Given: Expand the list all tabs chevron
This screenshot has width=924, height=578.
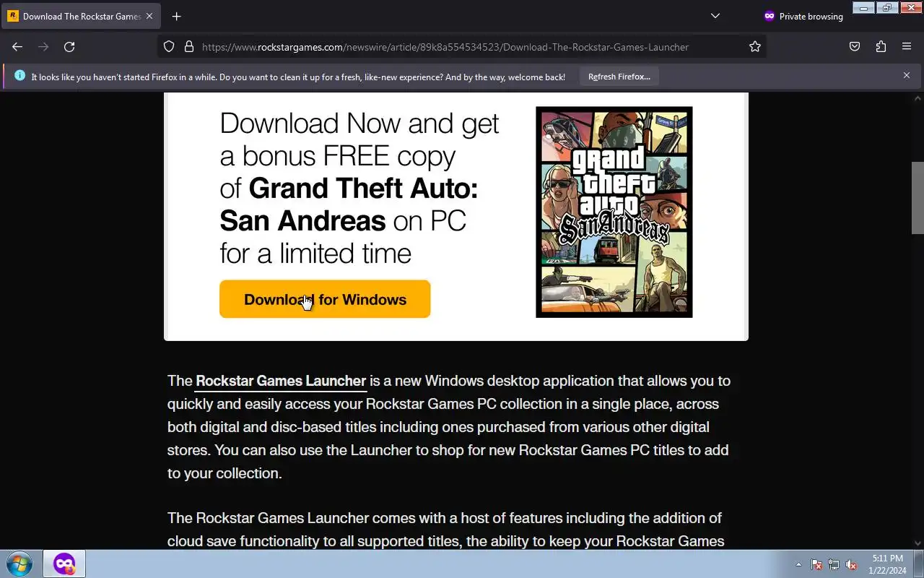Looking at the screenshot, I should coord(715,16).
